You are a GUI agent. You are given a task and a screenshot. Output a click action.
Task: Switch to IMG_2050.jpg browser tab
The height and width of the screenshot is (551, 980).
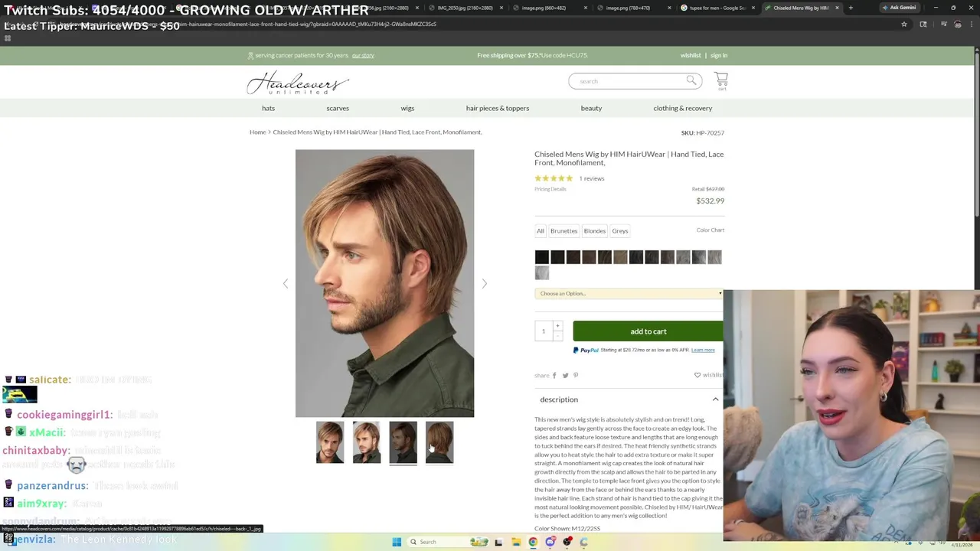465,8
